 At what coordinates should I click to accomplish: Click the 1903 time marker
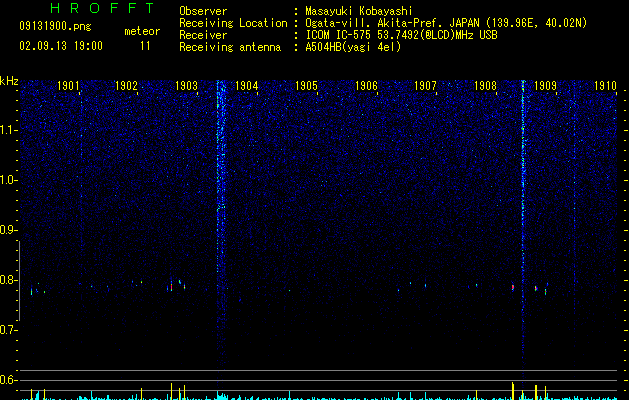(x=187, y=86)
